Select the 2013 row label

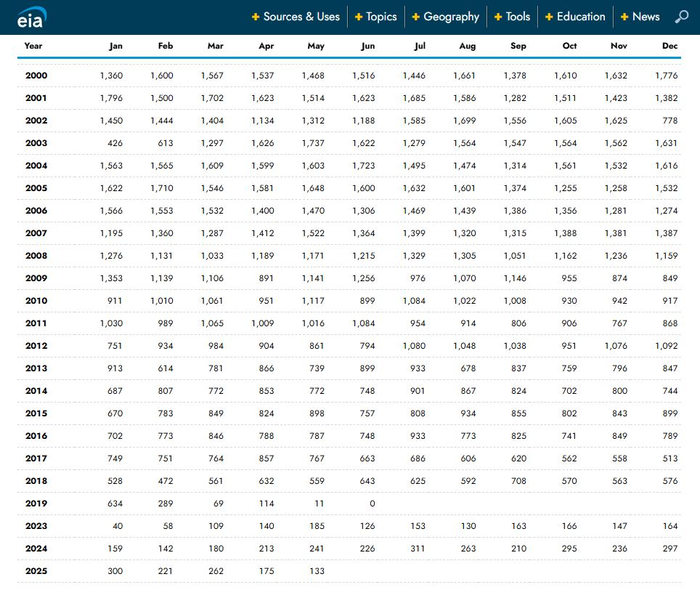click(x=36, y=368)
